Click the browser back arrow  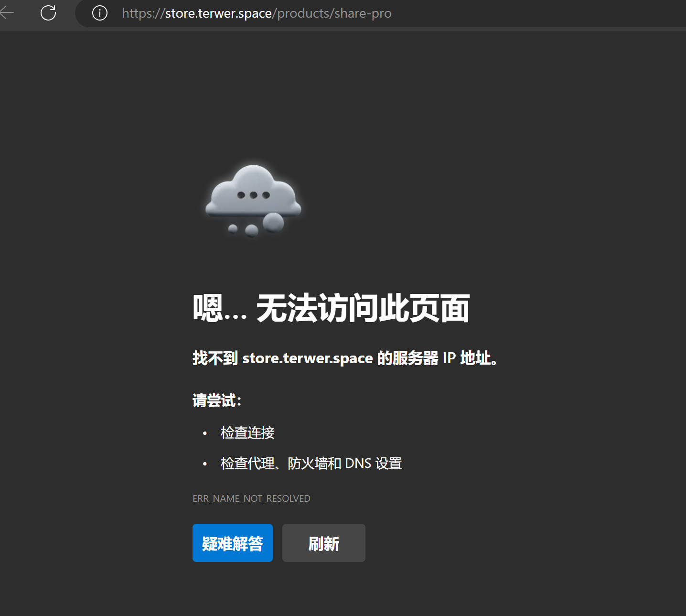(6, 13)
